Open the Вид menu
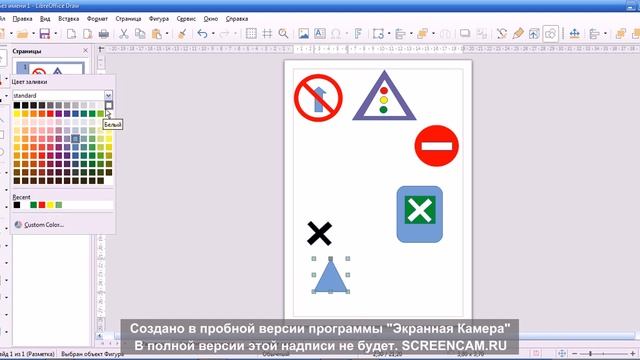 [x=45, y=19]
